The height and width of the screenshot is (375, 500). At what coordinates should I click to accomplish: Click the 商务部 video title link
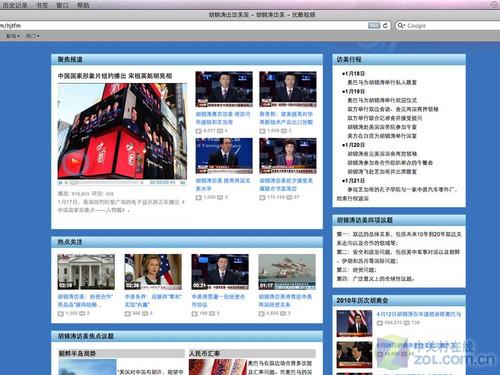pyautogui.click(x=286, y=118)
